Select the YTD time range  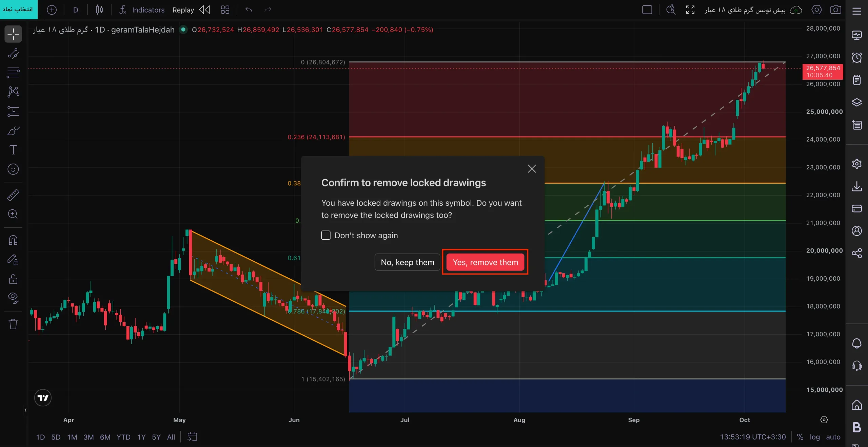coord(123,437)
